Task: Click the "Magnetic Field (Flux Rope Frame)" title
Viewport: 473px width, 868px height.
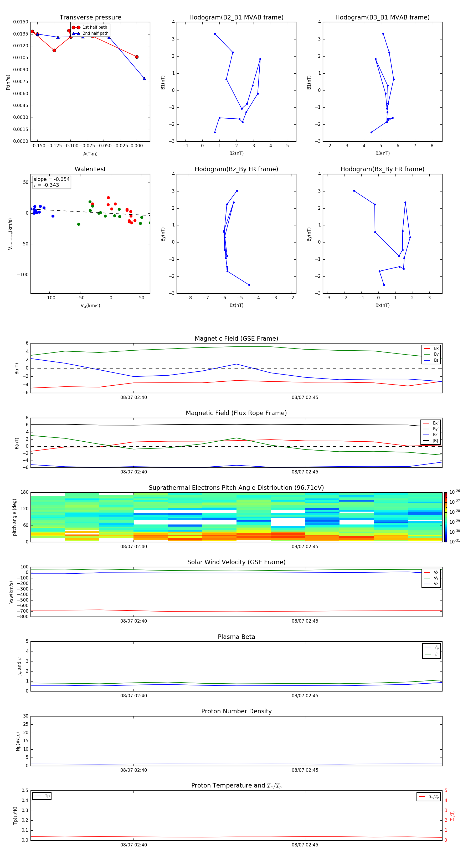Action: tap(236, 413)
